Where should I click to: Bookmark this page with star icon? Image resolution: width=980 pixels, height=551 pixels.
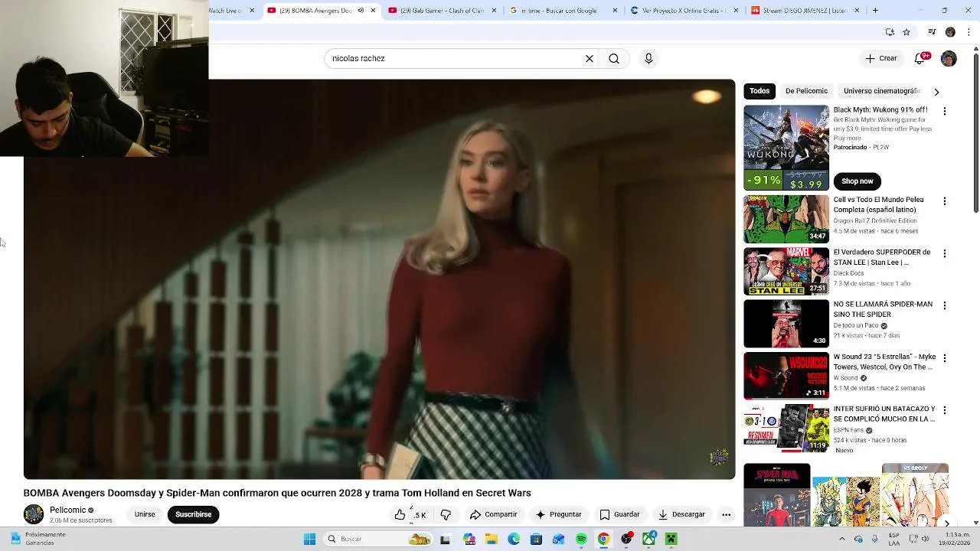click(906, 32)
